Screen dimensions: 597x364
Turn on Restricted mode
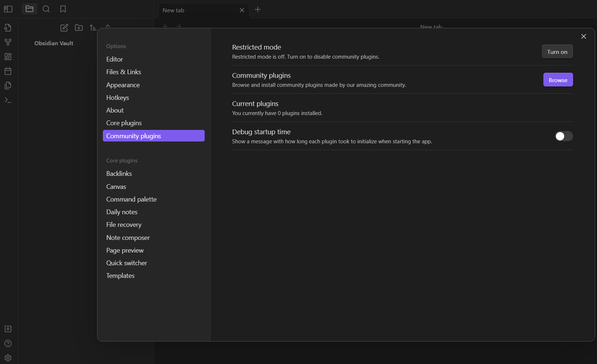coord(557,52)
